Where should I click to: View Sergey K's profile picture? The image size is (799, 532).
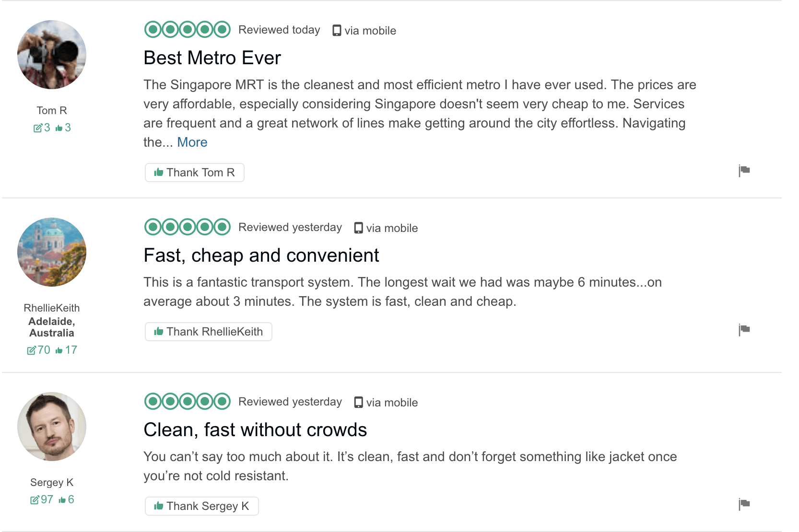pyautogui.click(x=52, y=427)
